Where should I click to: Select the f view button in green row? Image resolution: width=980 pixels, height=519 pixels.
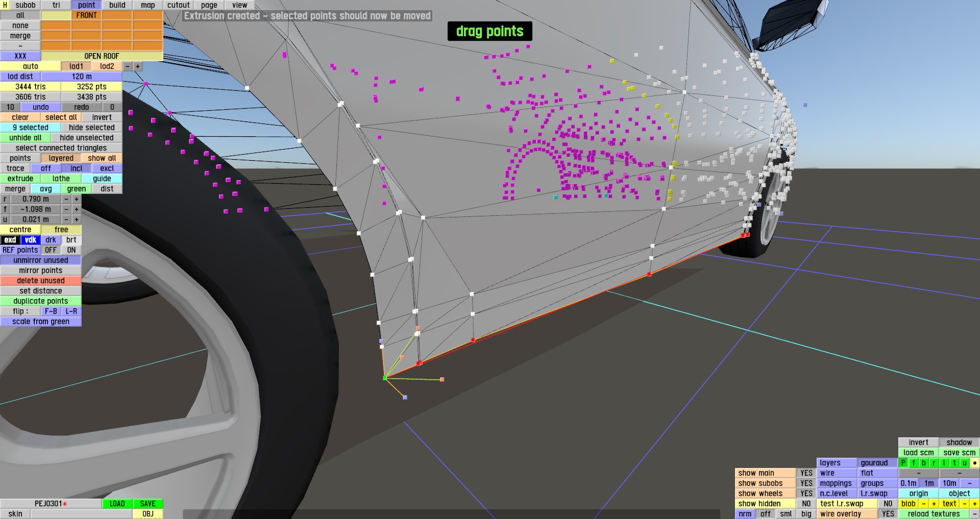point(914,463)
